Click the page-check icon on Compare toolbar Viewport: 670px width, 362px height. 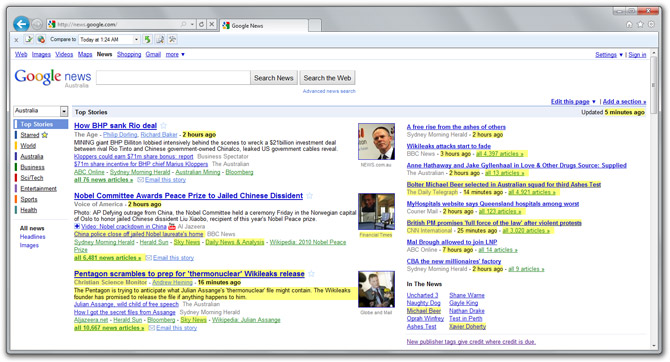click(x=29, y=39)
